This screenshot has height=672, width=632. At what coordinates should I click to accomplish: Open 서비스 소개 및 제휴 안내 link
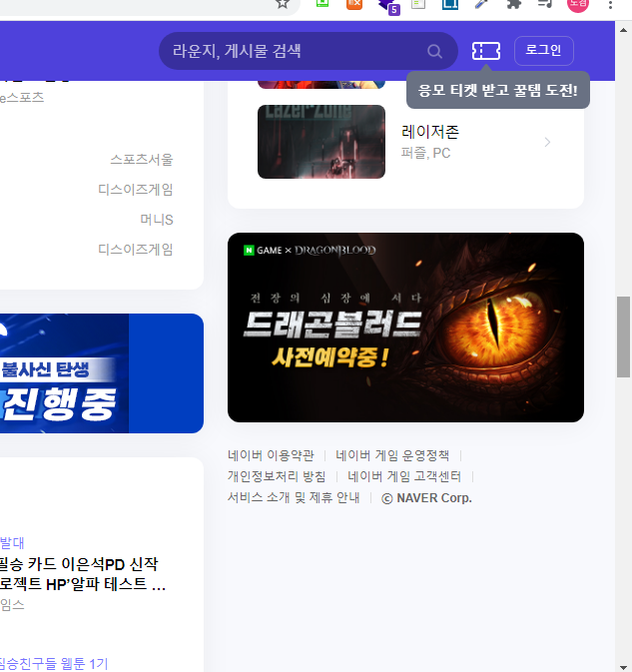[294, 497]
